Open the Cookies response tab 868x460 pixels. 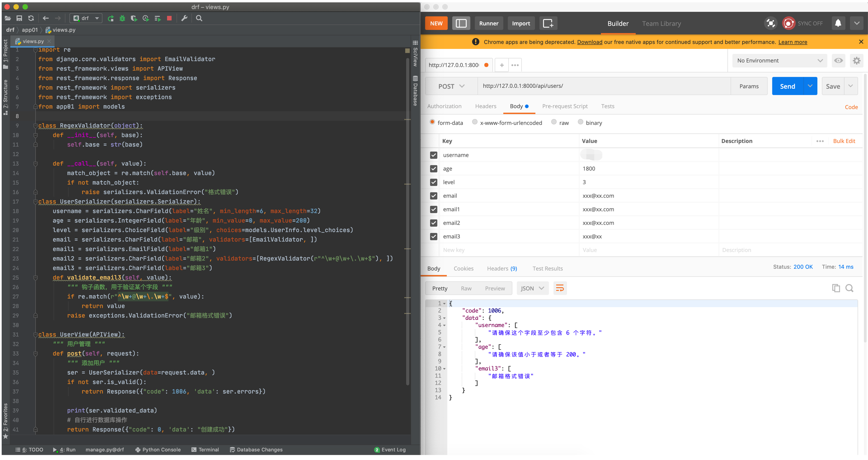click(x=463, y=269)
